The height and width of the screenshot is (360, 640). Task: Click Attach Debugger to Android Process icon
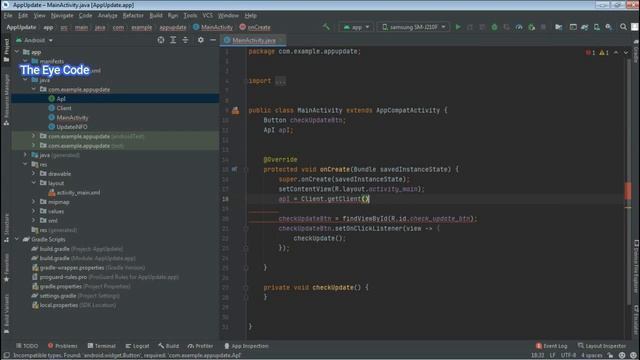point(531,27)
